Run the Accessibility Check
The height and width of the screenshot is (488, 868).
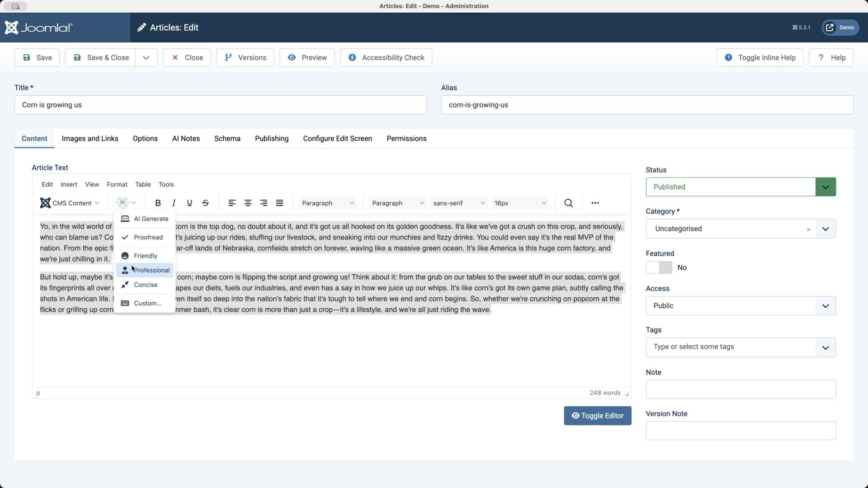click(x=386, y=57)
